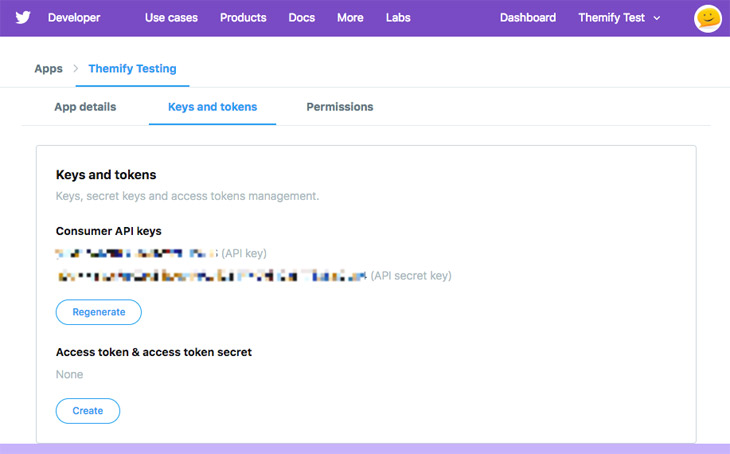Regenerate the consumer API keys

[99, 312]
